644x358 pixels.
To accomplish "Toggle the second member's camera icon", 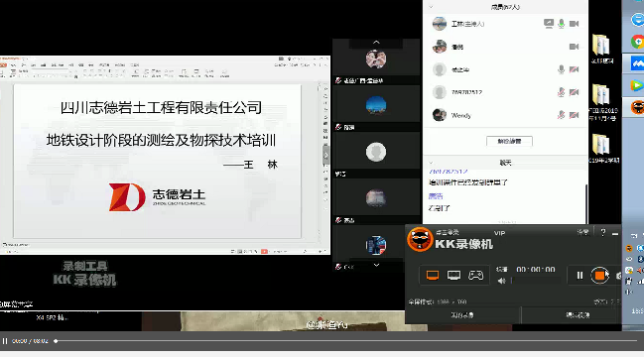I will [x=574, y=47].
